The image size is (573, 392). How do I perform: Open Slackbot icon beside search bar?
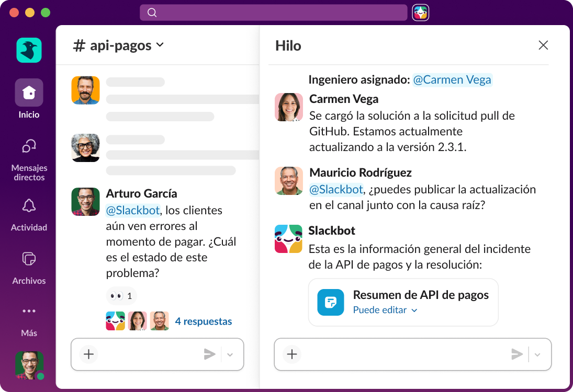click(421, 13)
